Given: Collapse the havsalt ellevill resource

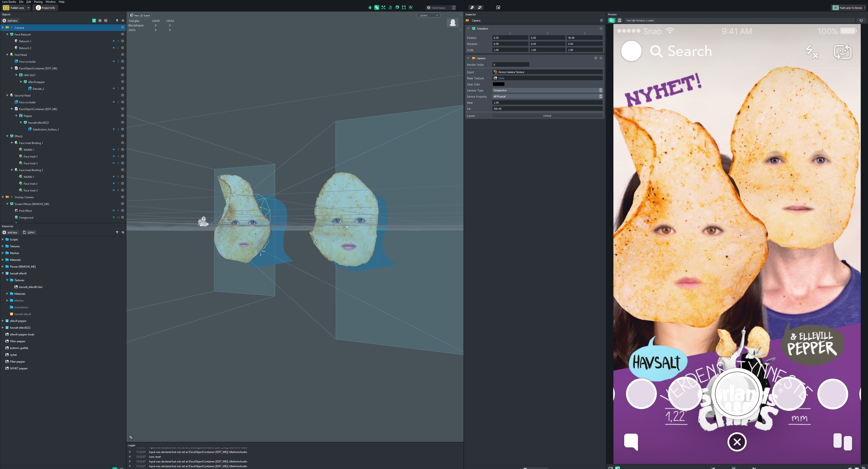Looking at the screenshot, I should pos(3,273).
